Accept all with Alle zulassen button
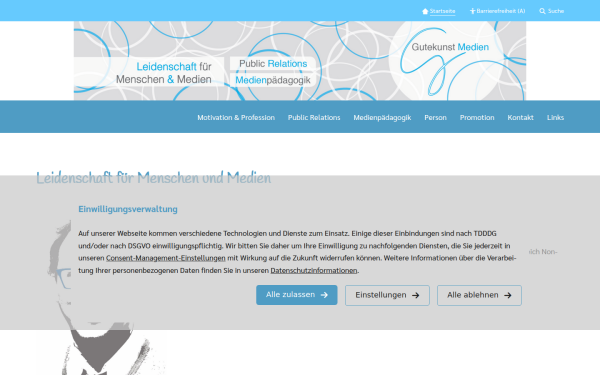The image size is (600, 375). tap(297, 295)
